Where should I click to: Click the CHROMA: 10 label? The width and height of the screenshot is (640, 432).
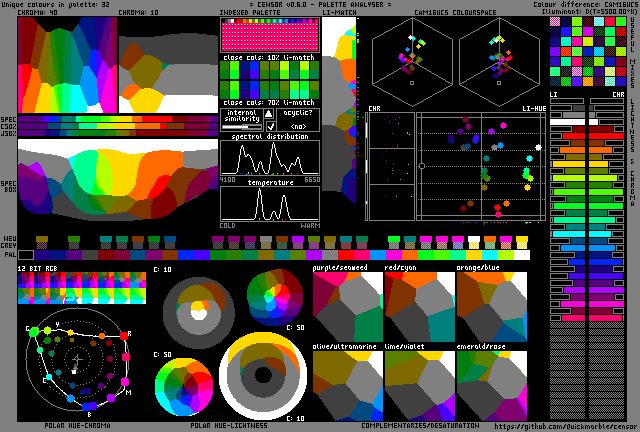coord(138,13)
